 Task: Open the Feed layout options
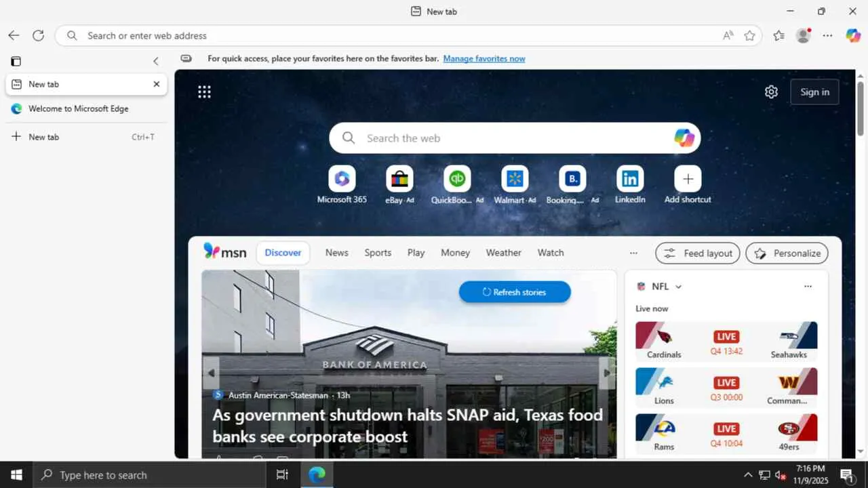(698, 253)
